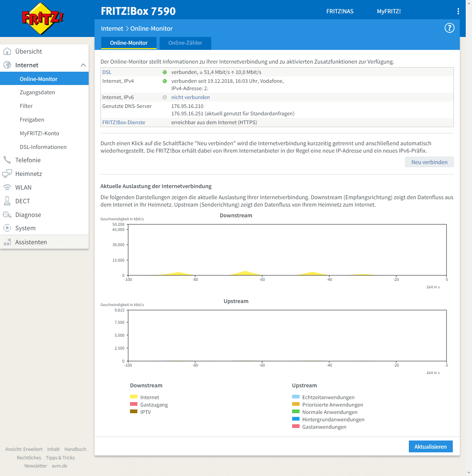The height and width of the screenshot is (476, 472).
Task: Click the System gear icon
Action: click(x=7, y=228)
